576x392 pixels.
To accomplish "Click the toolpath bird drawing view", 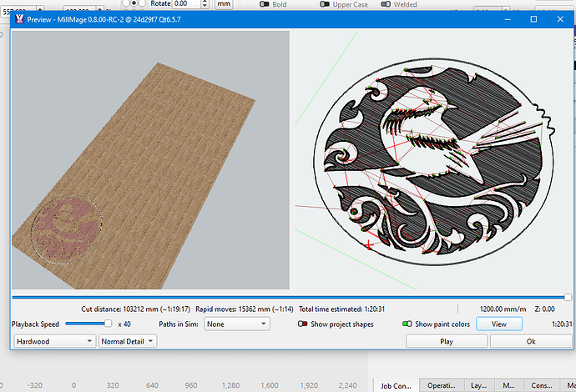I will pyautogui.click(x=432, y=160).
